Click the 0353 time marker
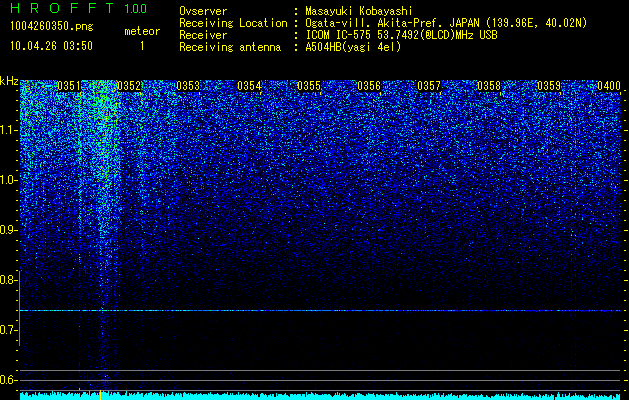This screenshot has height=400, width=629. pyautogui.click(x=188, y=86)
